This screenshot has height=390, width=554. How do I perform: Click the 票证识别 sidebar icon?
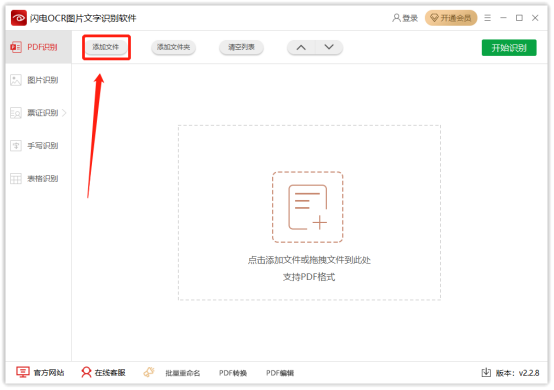(16, 113)
